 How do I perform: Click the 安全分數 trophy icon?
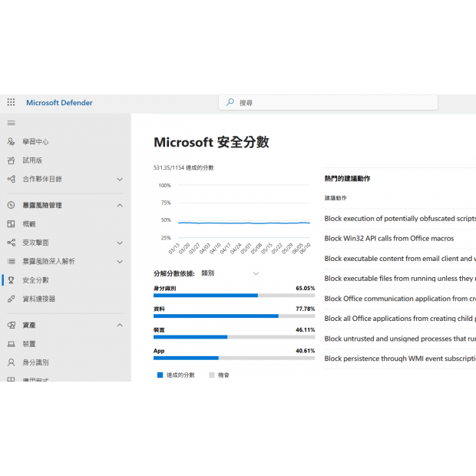[x=11, y=280]
